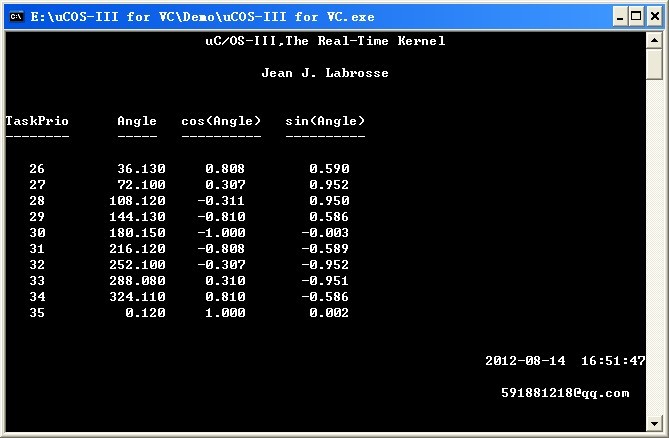
Task: Click the 'TaskPrio' column header
Action: click(x=37, y=121)
